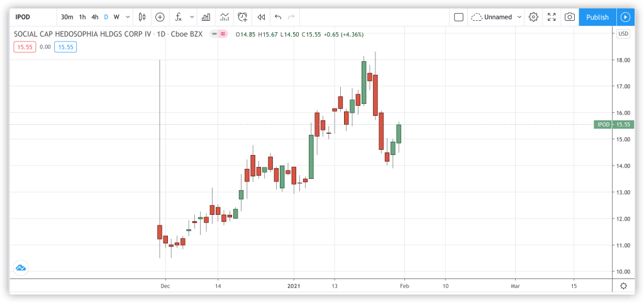Undo the last chart action
The image size is (644, 303).
278,17
